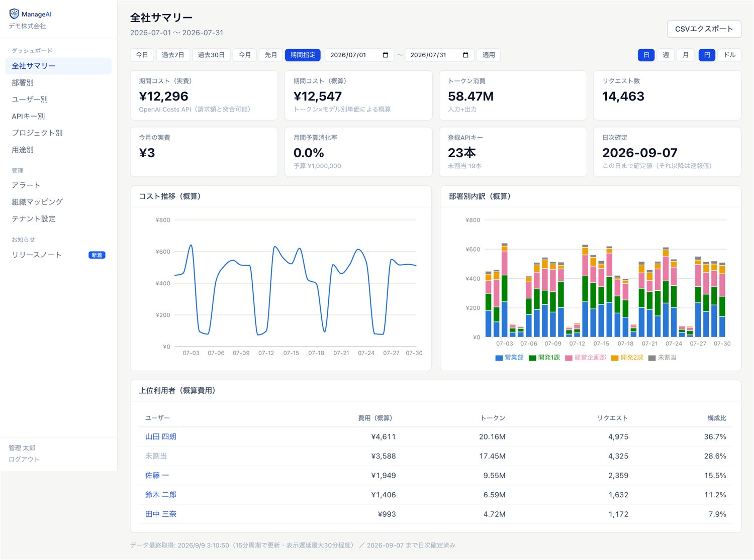
Task: Open プロジェクト別 dashboard in sidebar
Action: coord(58,133)
